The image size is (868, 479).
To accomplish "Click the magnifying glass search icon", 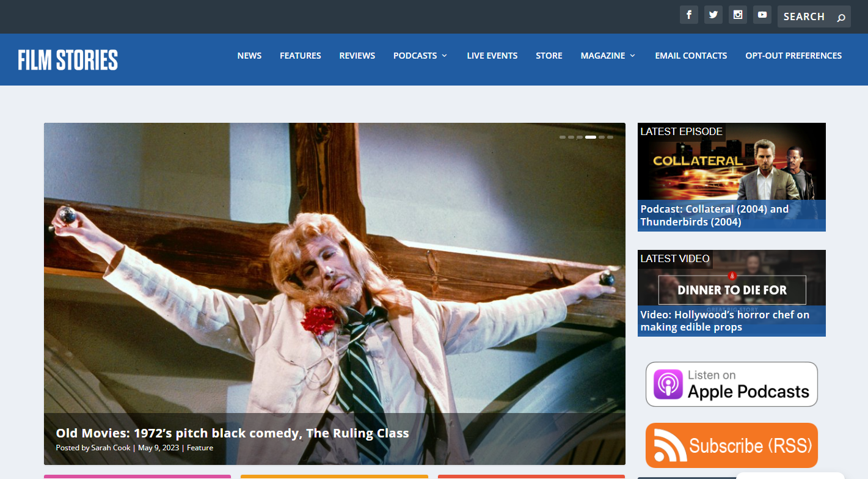I will pyautogui.click(x=841, y=17).
